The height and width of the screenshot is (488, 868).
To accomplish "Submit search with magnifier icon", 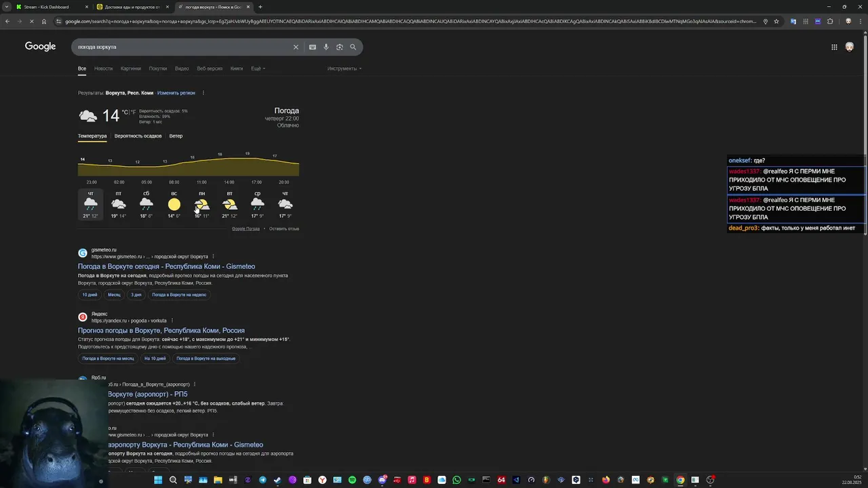I will point(353,47).
